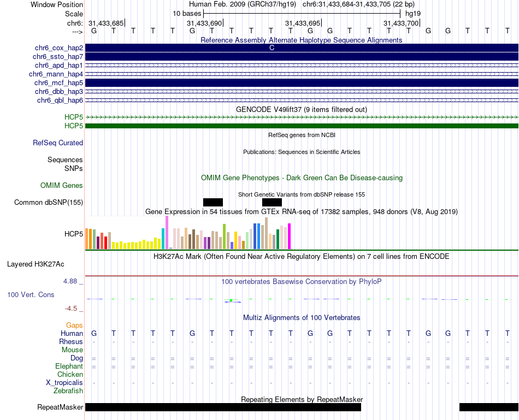Select the Rhesus alignment row label
Screen dimensions: 519x420
71,341
